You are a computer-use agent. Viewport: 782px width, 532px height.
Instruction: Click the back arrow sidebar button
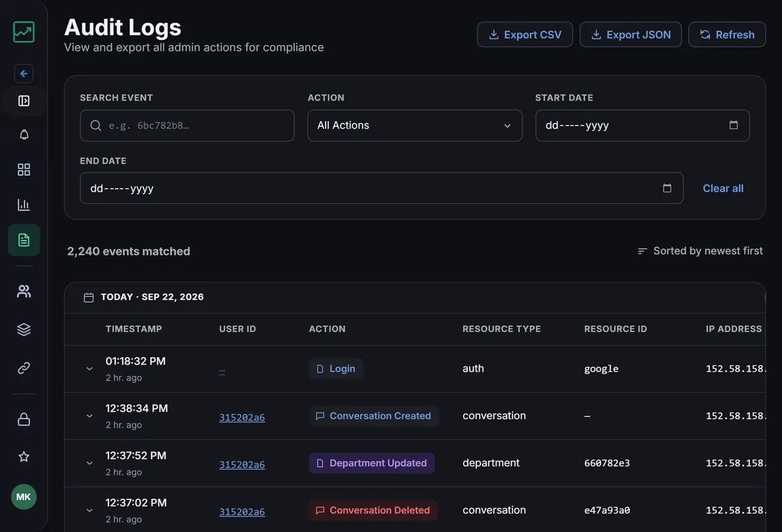[x=23, y=74]
